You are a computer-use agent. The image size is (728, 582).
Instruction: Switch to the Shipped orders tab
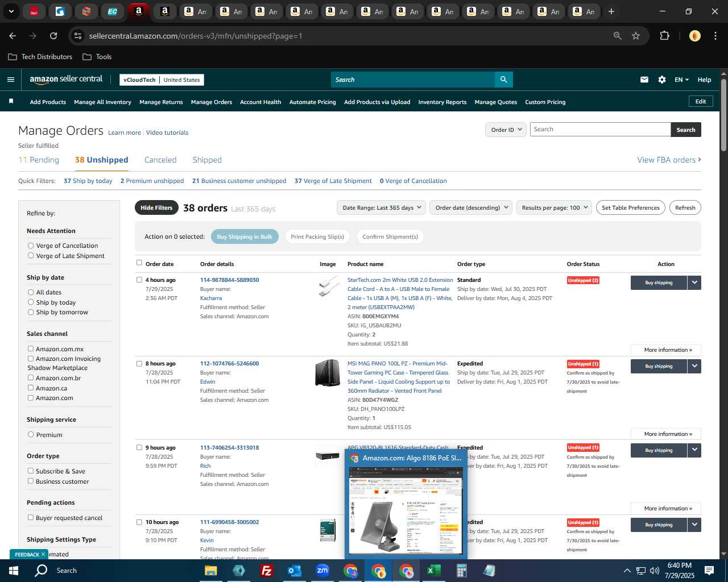coord(207,160)
